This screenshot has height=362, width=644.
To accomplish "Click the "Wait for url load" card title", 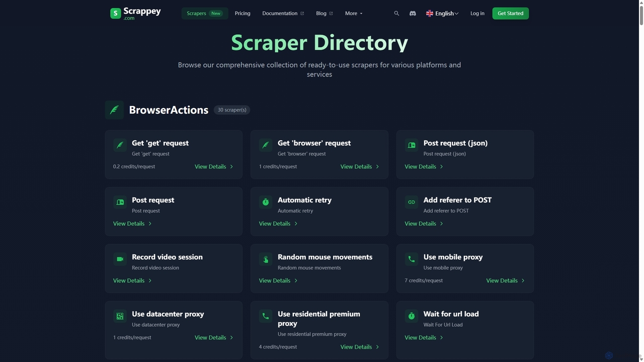I will (451, 314).
